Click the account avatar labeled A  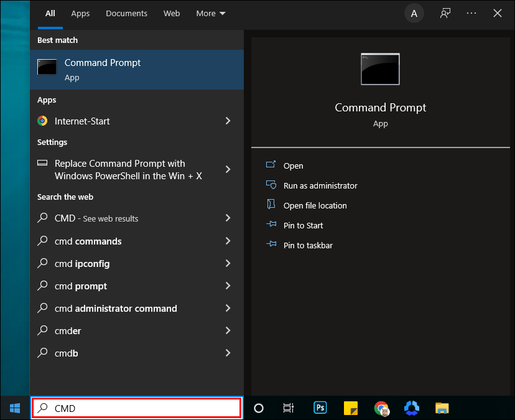pos(414,14)
